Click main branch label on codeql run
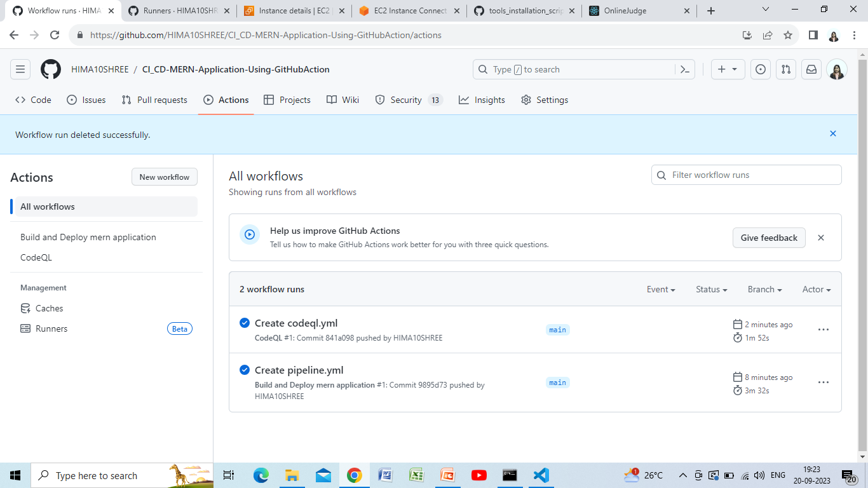 (557, 330)
